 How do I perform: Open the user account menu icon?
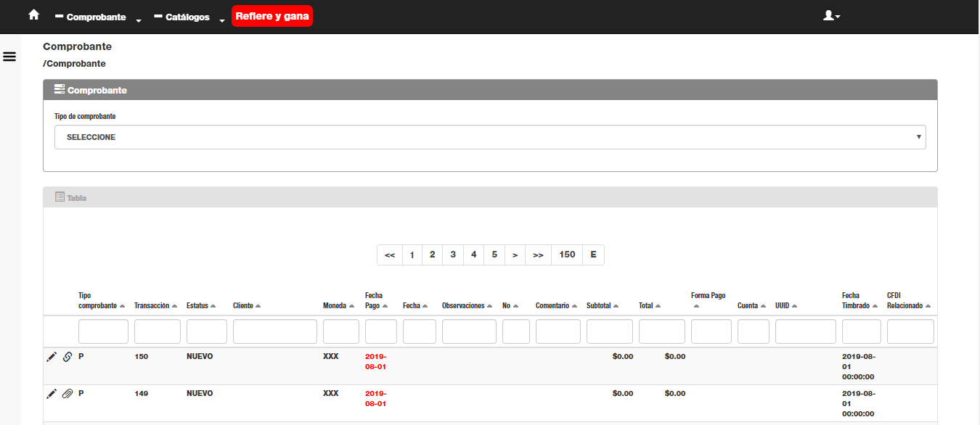pyautogui.click(x=831, y=15)
